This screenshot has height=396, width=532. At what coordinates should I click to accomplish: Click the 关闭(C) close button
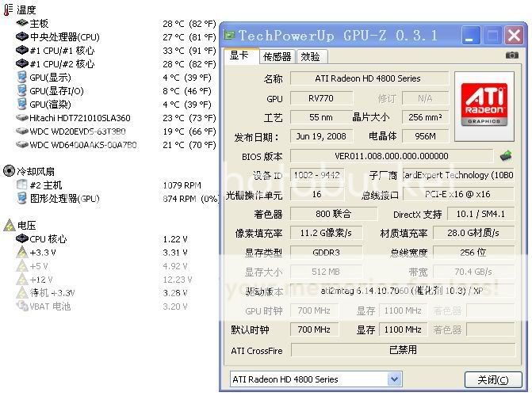[x=493, y=379]
